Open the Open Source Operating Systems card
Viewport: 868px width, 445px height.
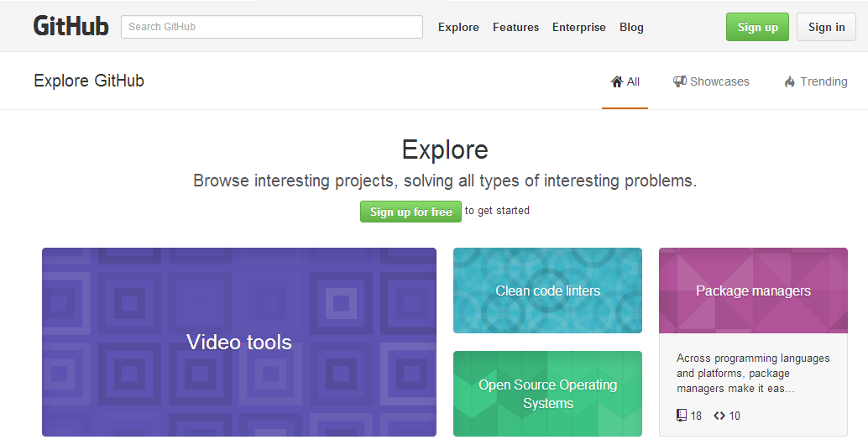[x=547, y=394]
